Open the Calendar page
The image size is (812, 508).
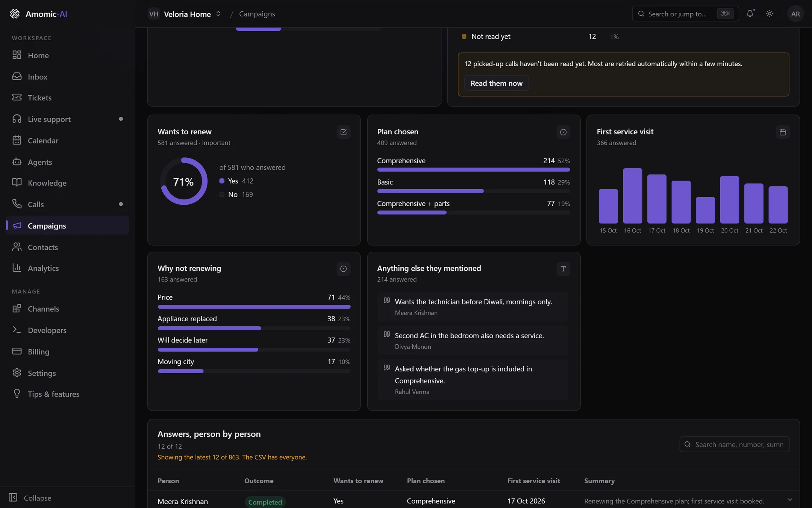pyautogui.click(x=68, y=140)
